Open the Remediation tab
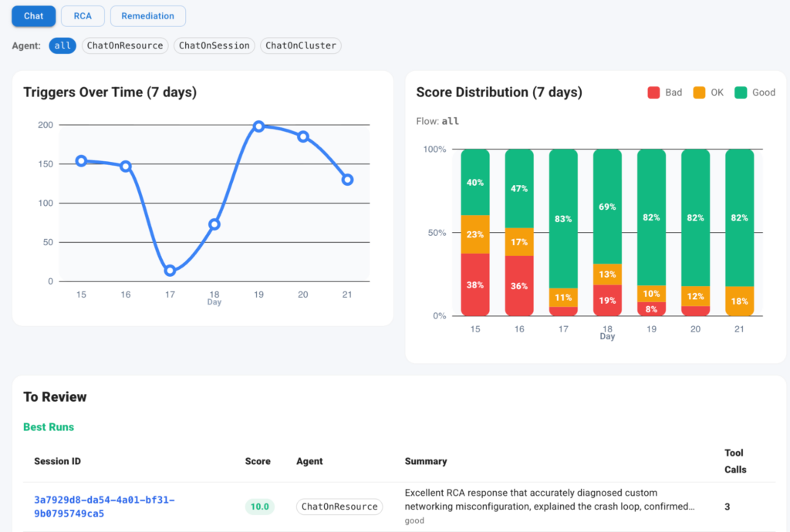Screen dimensions: 790x532 click(147, 16)
